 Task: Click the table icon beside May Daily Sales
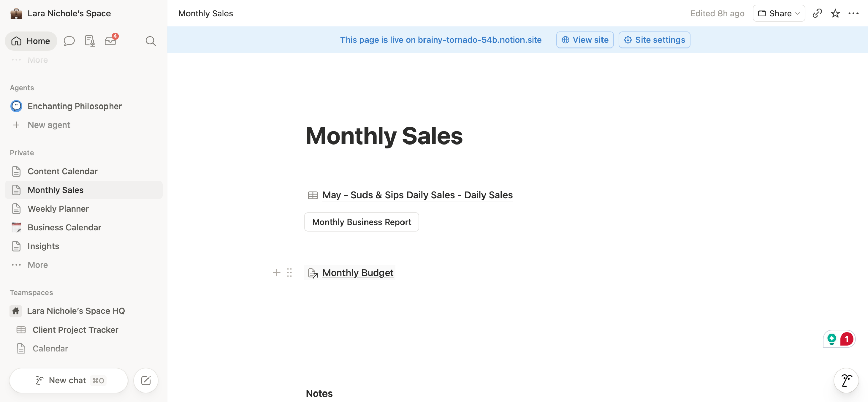[313, 195]
